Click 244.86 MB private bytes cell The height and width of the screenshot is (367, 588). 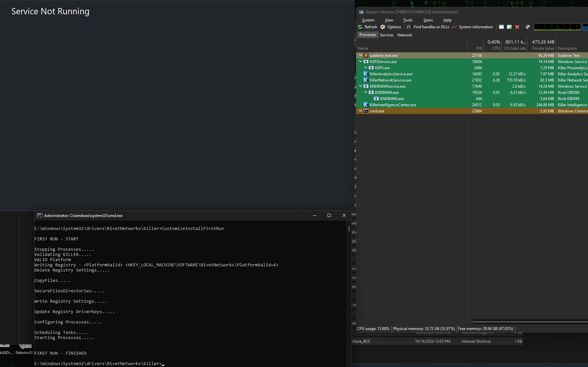[x=545, y=105]
